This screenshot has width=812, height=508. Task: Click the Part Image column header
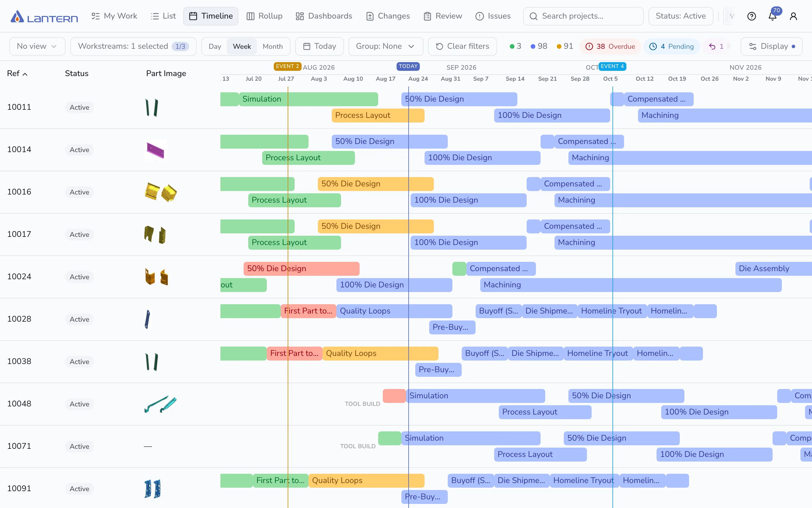click(166, 73)
